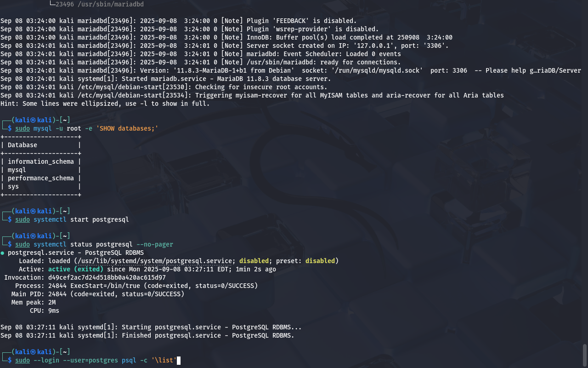588x368 pixels.
Task: Click the 'Process: 24844 ExecStart=/bin/true' line
Action: tap(136, 286)
